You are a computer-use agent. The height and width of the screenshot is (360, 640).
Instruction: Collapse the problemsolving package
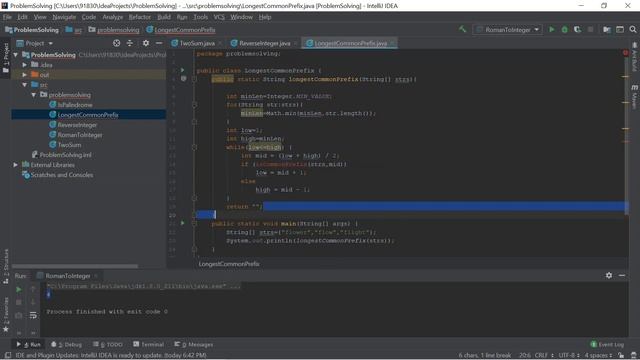coord(33,95)
